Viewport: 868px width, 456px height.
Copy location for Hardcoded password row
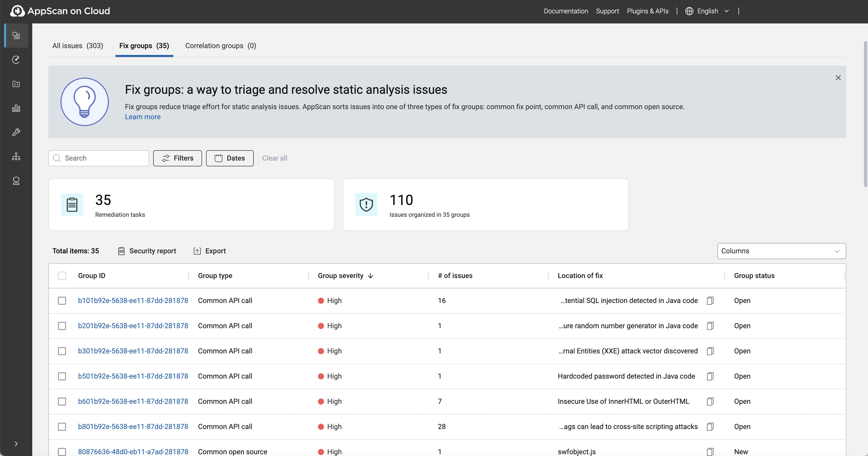point(710,376)
